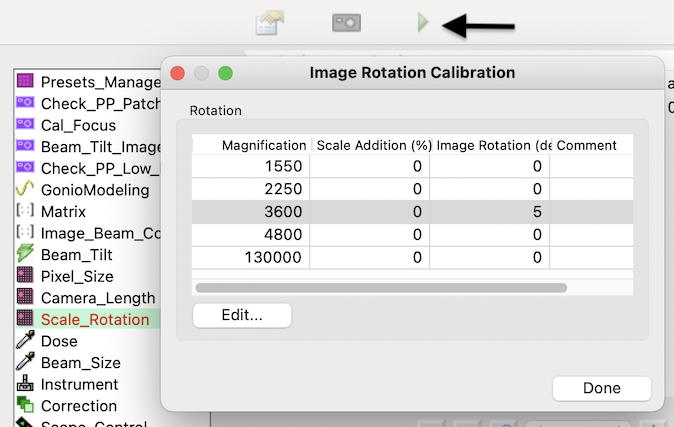
Task: Select the Presets_Manager node icon
Action: [x=25, y=82]
